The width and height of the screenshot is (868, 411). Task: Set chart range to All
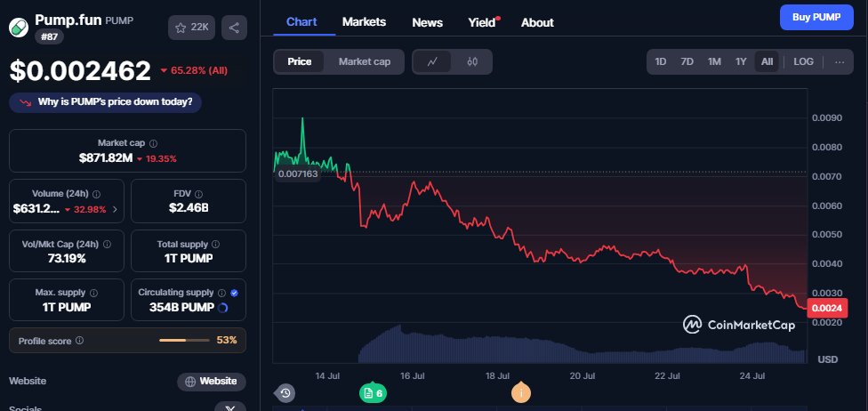(767, 61)
